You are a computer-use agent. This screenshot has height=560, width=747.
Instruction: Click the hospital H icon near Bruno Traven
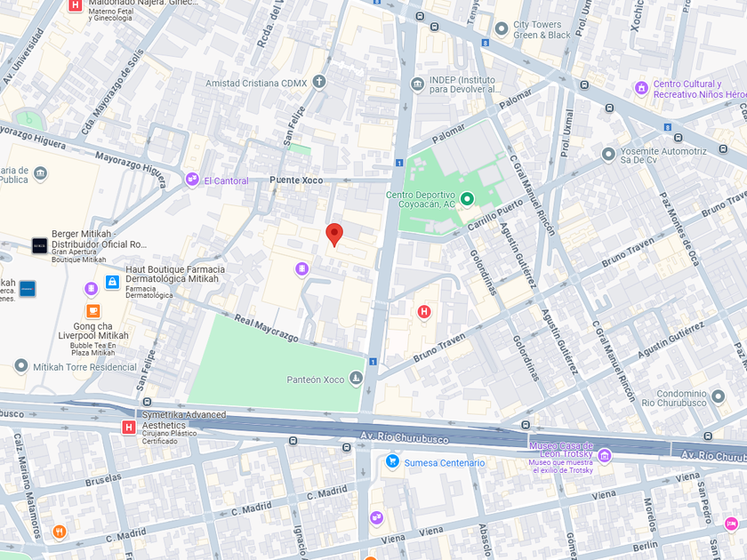tap(424, 312)
